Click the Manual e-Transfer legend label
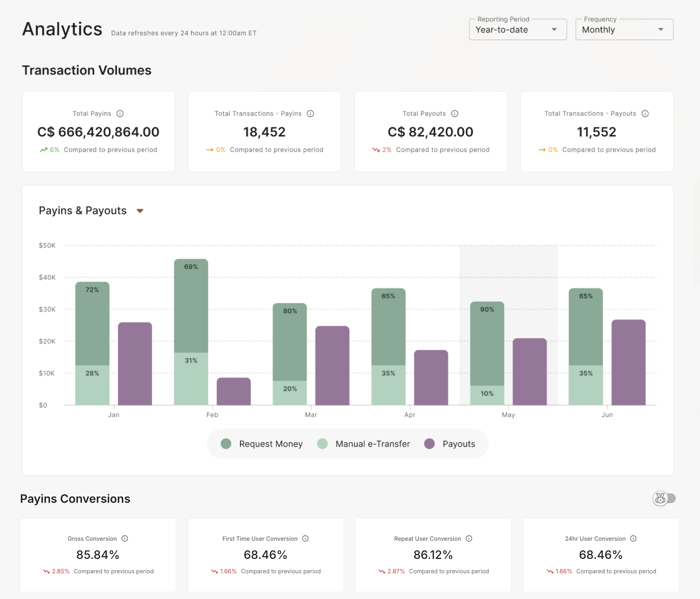The height and width of the screenshot is (599, 700). tap(372, 444)
